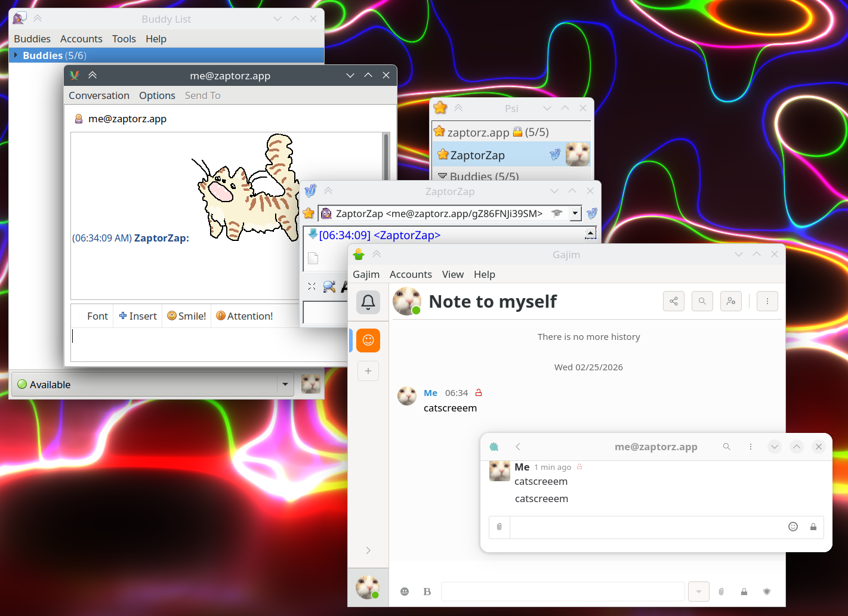Click the Attention! button in Pidgin conversation
This screenshot has width=848, height=616.
(244, 316)
